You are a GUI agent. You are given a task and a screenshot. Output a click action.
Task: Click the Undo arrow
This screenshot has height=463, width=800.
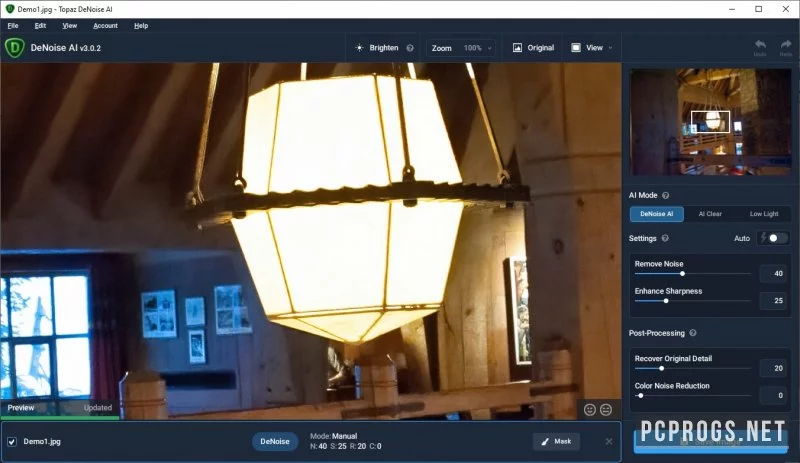pyautogui.click(x=760, y=44)
